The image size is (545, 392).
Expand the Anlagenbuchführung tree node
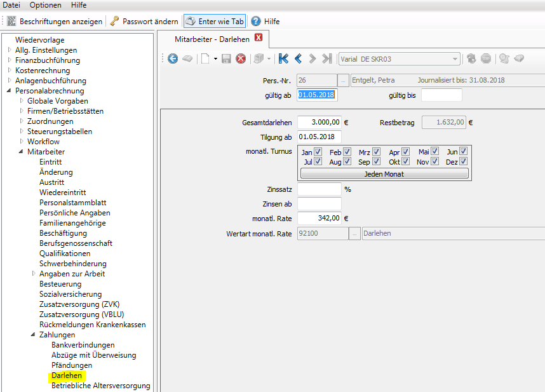(x=10, y=80)
